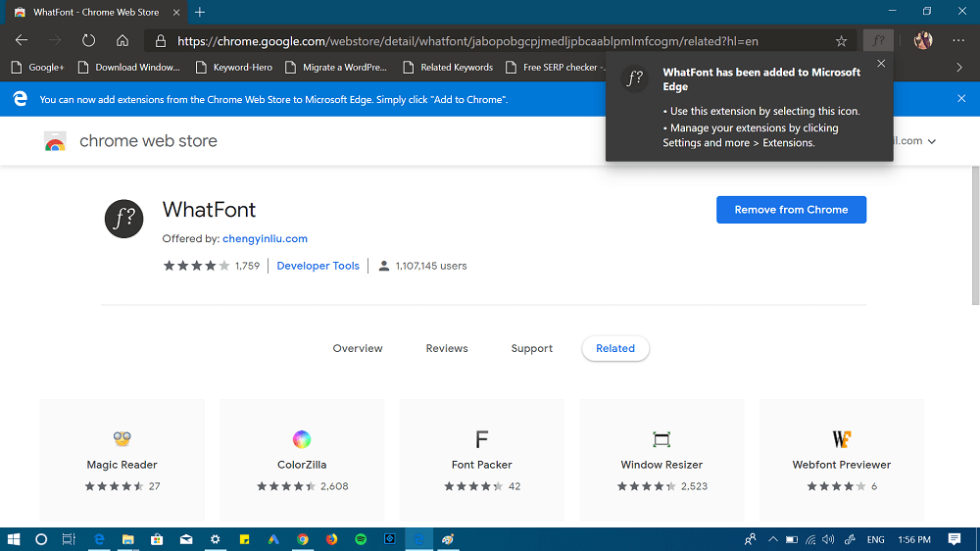Open File Explorer from taskbar
Screen dimensions: 980x551
[x=128, y=539]
